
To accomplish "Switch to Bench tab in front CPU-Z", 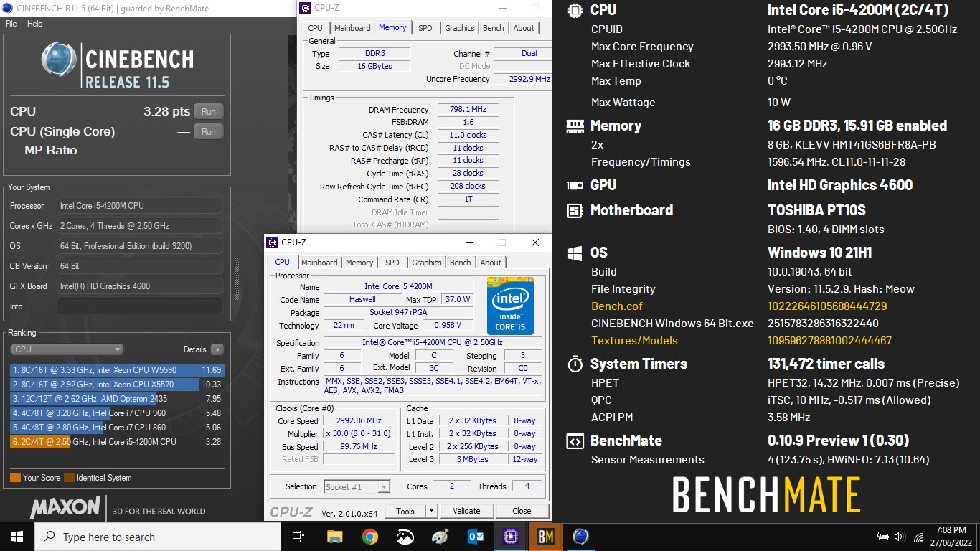I will (x=461, y=263).
